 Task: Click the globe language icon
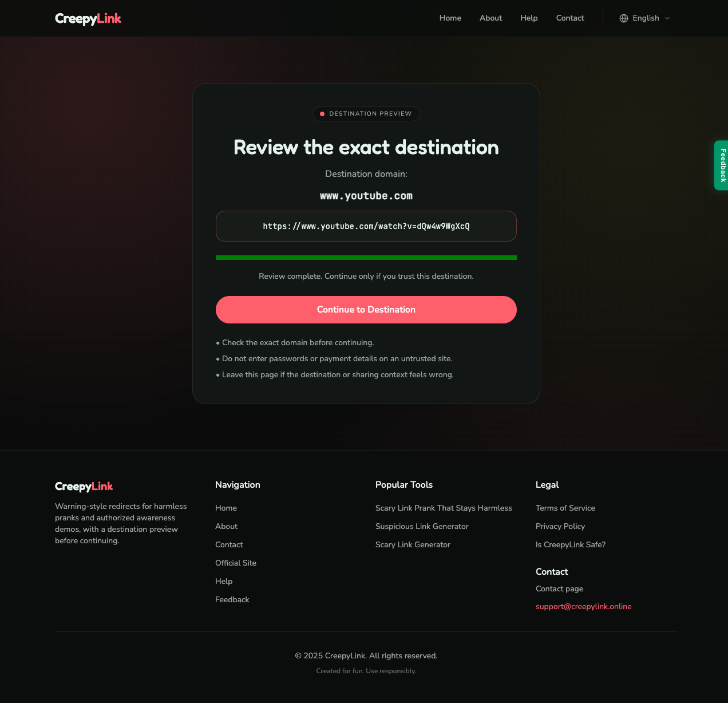[624, 18]
